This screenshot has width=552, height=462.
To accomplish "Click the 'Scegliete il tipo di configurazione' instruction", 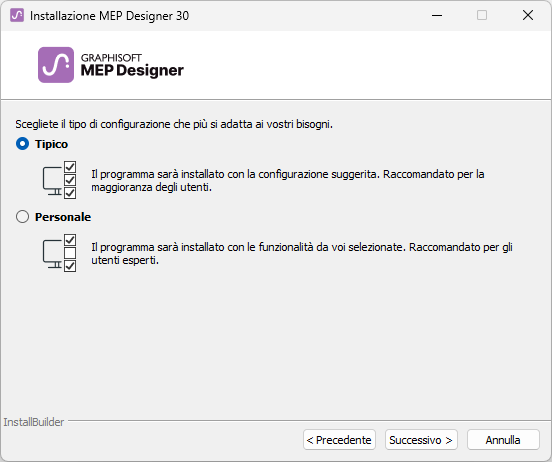I will click(x=174, y=124).
